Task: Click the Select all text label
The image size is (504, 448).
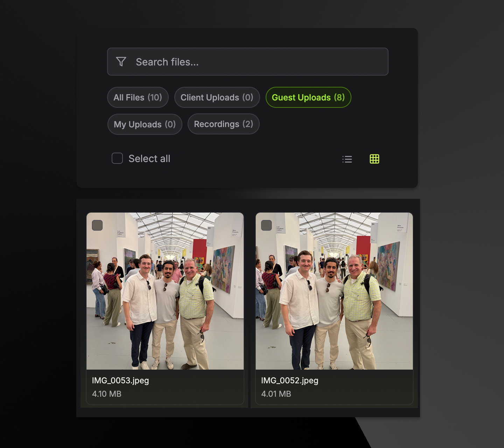Action: 149,159
